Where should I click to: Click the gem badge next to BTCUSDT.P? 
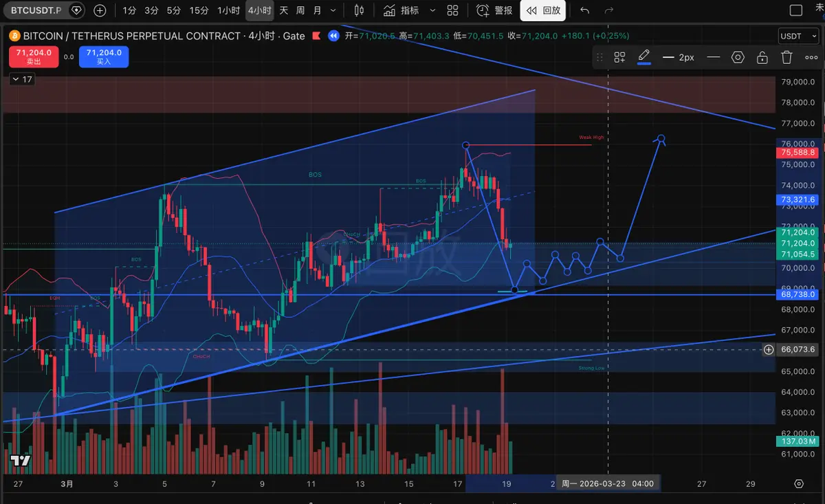[77, 10]
